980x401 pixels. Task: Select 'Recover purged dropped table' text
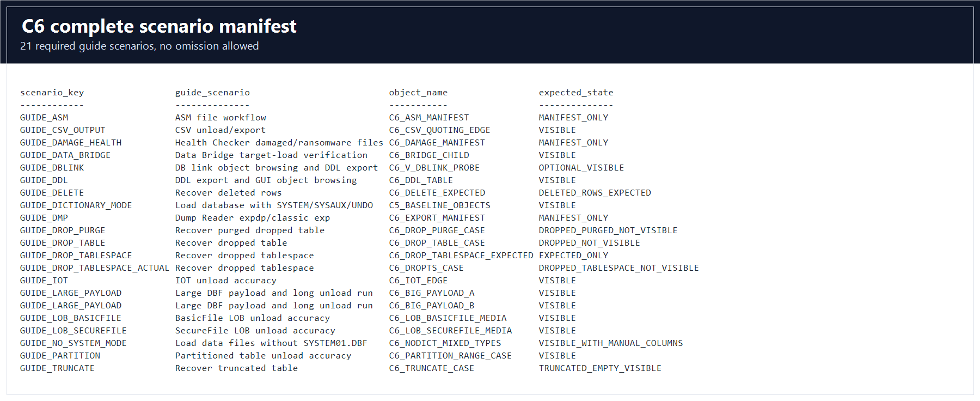(x=250, y=230)
